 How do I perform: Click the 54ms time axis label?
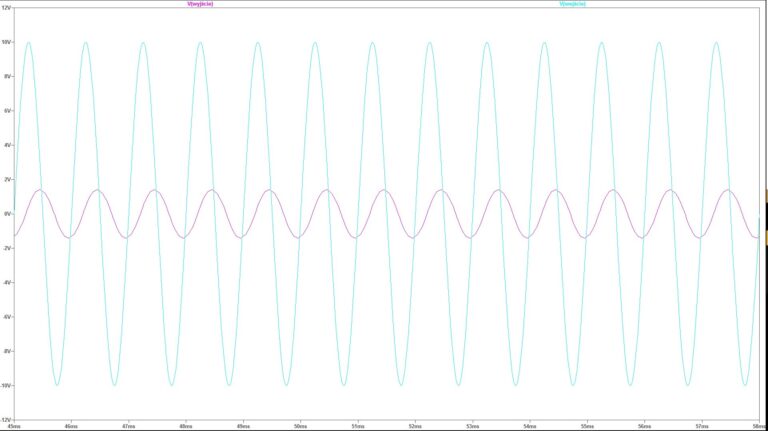pyautogui.click(x=529, y=426)
